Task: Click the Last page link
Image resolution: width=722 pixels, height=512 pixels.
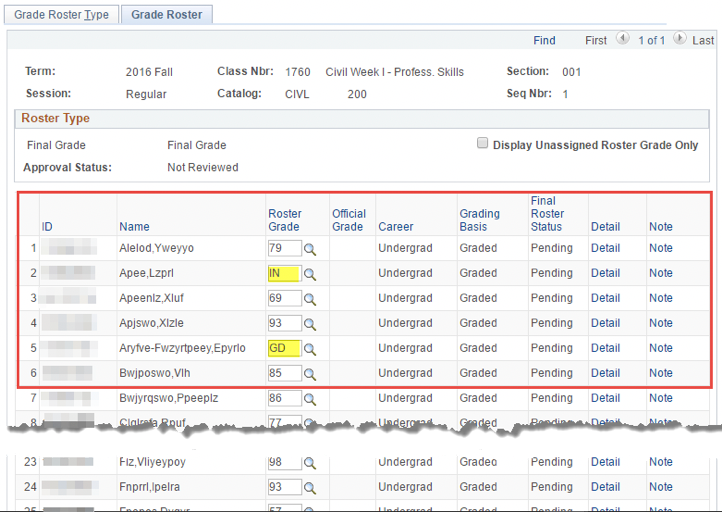Action: [x=703, y=40]
